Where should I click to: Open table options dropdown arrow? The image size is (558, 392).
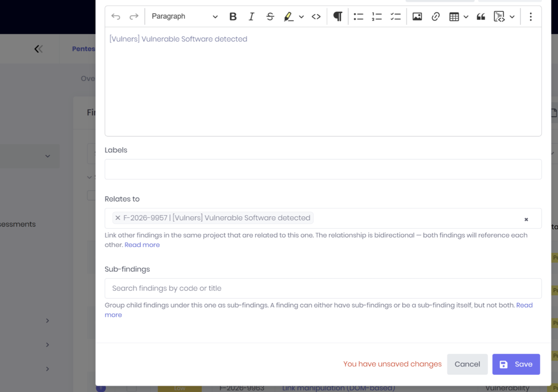(466, 17)
